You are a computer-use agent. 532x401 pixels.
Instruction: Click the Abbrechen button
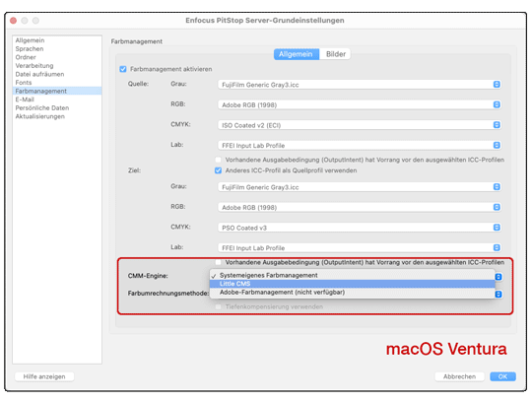(x=459, y=376)
